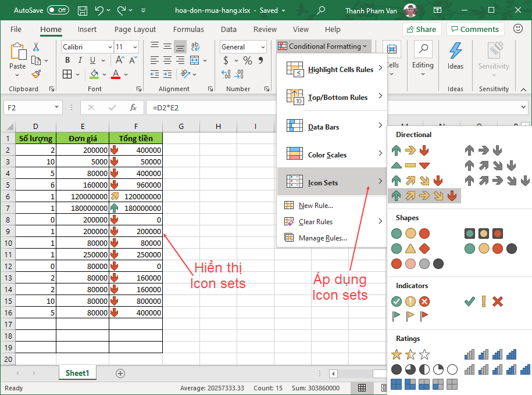Open the Name Box dropdown for F2
Screen dimensions: 532x395
(x=56, y=107)
